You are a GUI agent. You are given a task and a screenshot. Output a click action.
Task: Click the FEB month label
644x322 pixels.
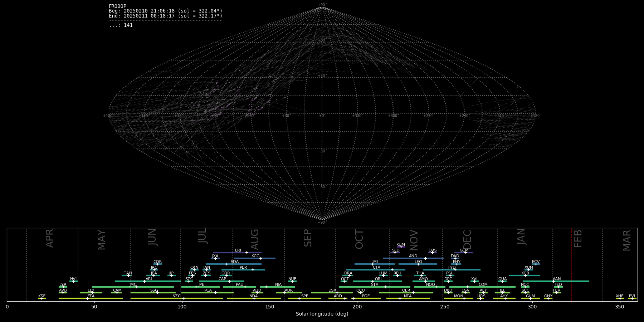click(578, 239)
